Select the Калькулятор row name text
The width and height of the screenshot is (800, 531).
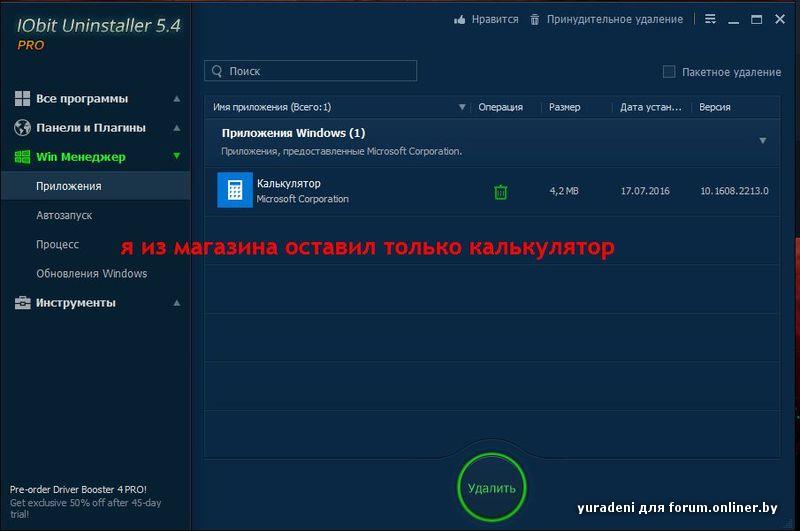click(289, 183)
